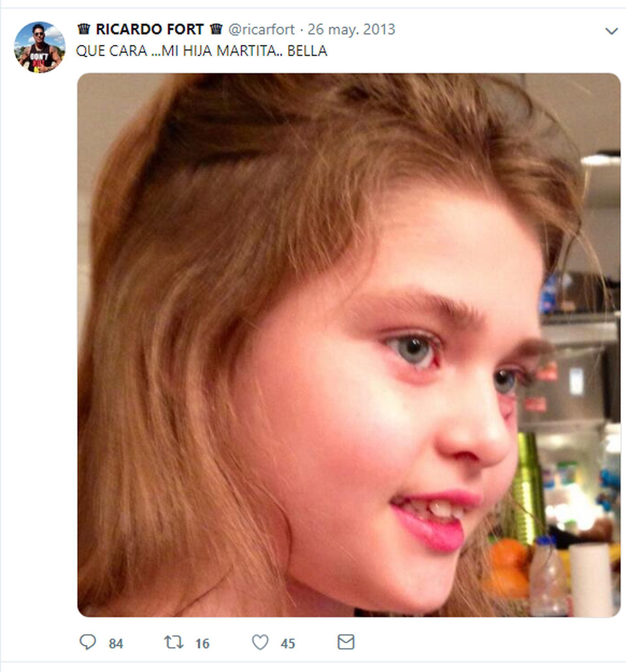Retweet this post using the arrows icon
Viewport: 626px width, 672px height.
(174, 642)
